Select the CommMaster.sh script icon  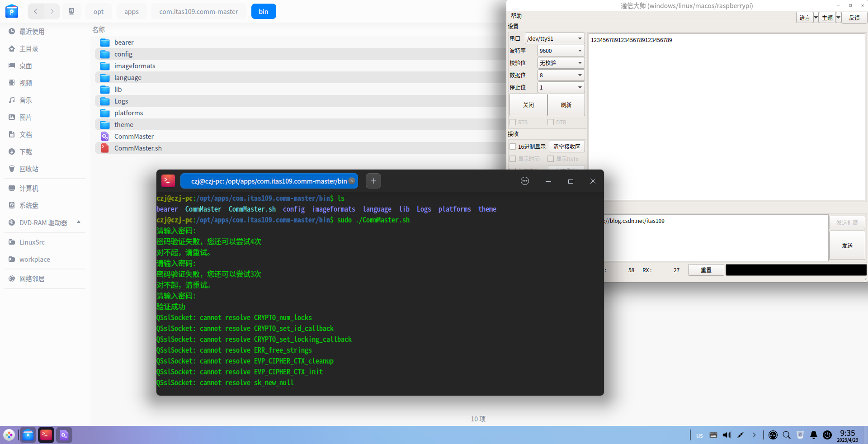105,148
